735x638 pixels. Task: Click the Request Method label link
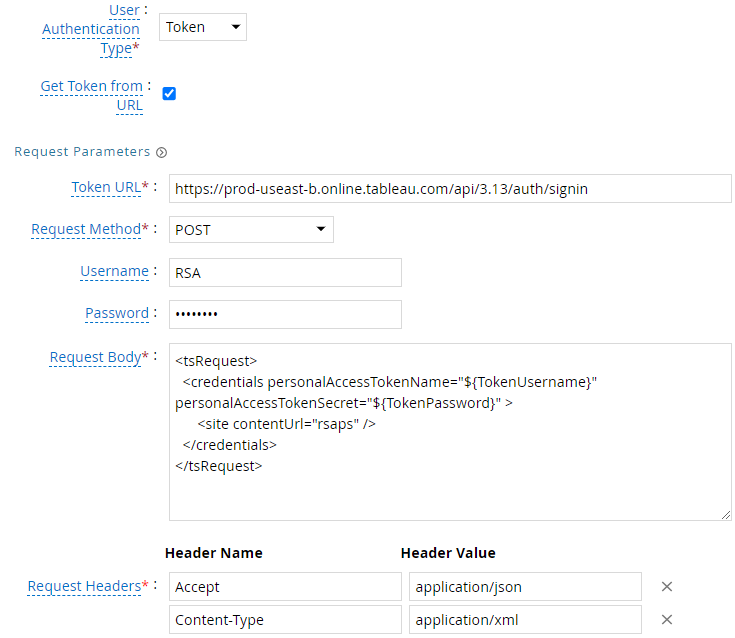(x=86, y=229)
